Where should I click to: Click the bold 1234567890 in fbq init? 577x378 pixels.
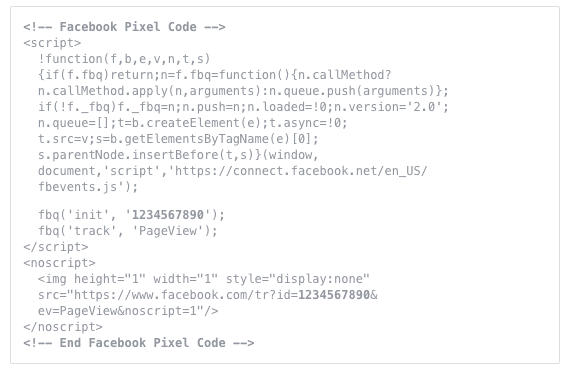(x=168, y=215)
